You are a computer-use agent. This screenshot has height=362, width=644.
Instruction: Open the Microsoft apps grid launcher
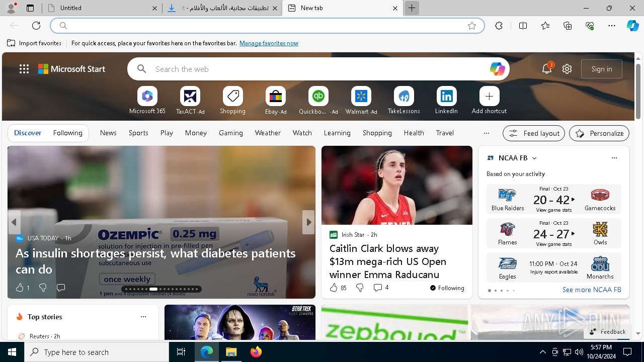[24, 69]
